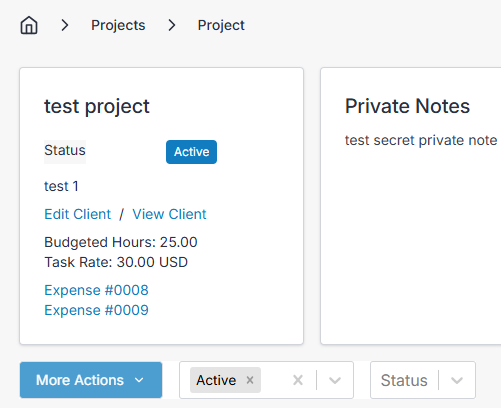This screenshot has height=408, width=501.
Task: Open Expense #0009
Action: tap(96, 310)
